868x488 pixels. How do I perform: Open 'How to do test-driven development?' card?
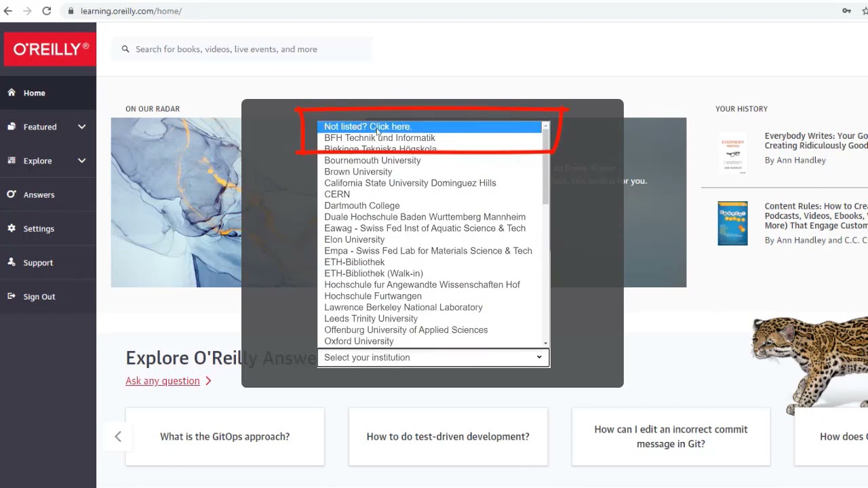[448, 436]
